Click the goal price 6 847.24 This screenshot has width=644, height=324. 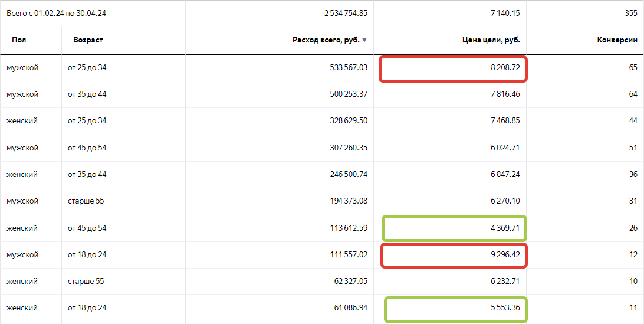505,175
